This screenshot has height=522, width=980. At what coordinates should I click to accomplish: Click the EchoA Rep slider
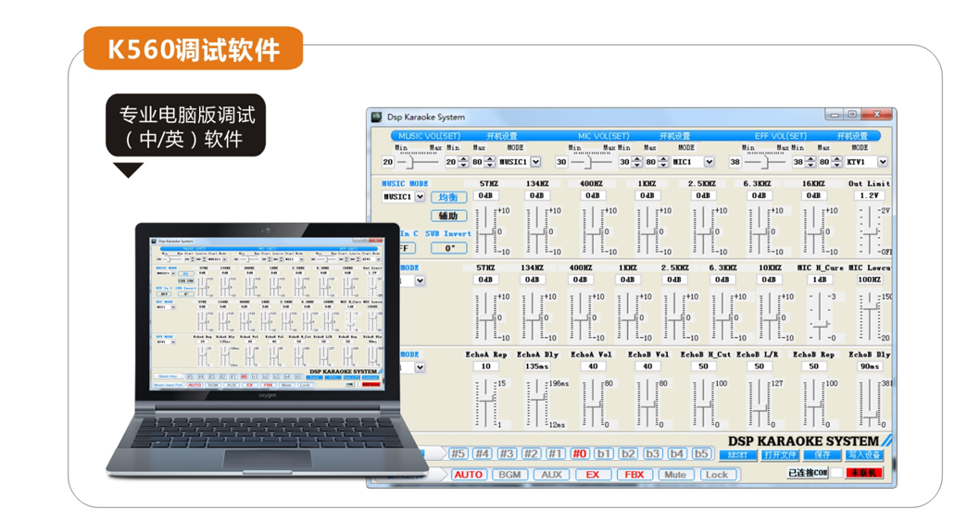pos(485,403)
